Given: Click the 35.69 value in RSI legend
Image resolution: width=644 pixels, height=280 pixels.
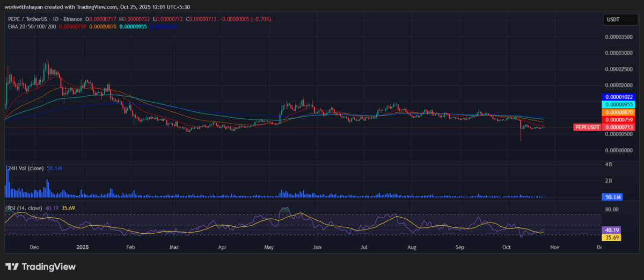Looking at the screenshot, I should point(68,207).
